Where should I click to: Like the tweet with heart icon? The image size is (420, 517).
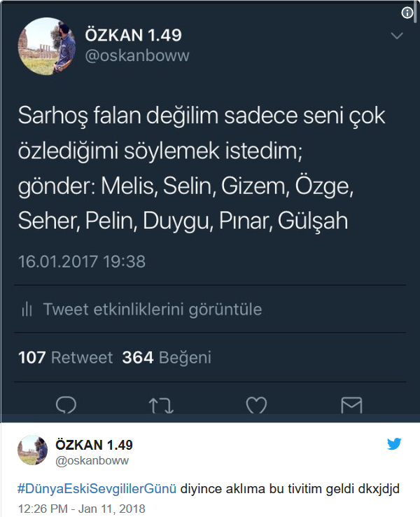pos(256,405)
